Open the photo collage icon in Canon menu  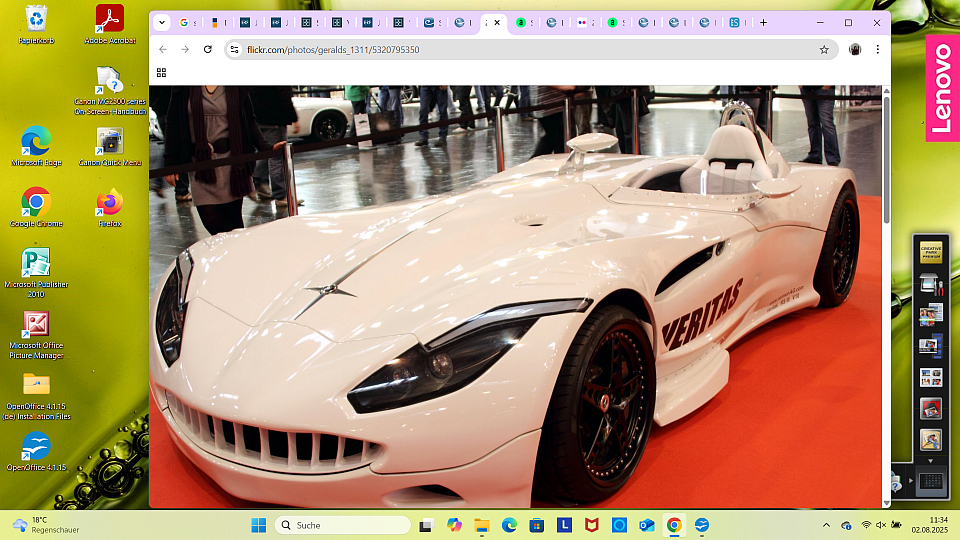(x=931, y=377)
